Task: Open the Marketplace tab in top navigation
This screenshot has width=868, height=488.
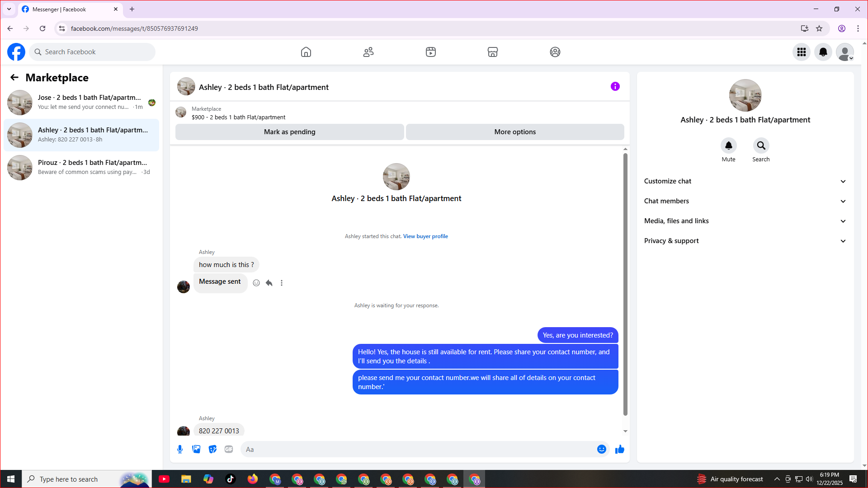Action: (x=492, y=52)
